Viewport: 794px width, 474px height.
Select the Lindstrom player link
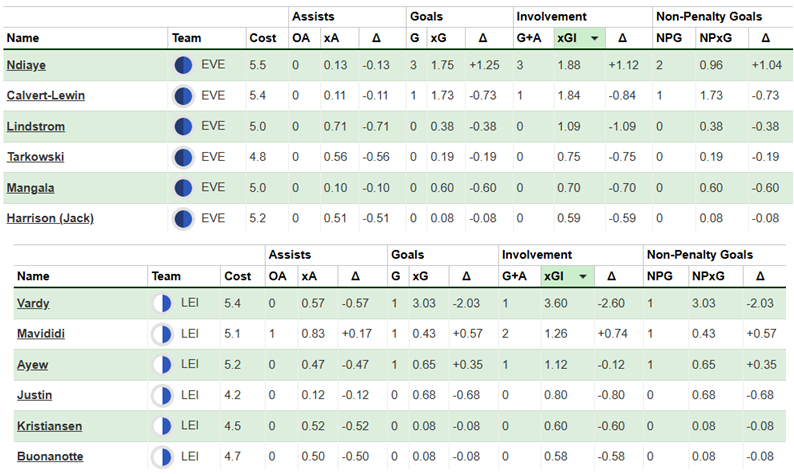tap(35, 126)
